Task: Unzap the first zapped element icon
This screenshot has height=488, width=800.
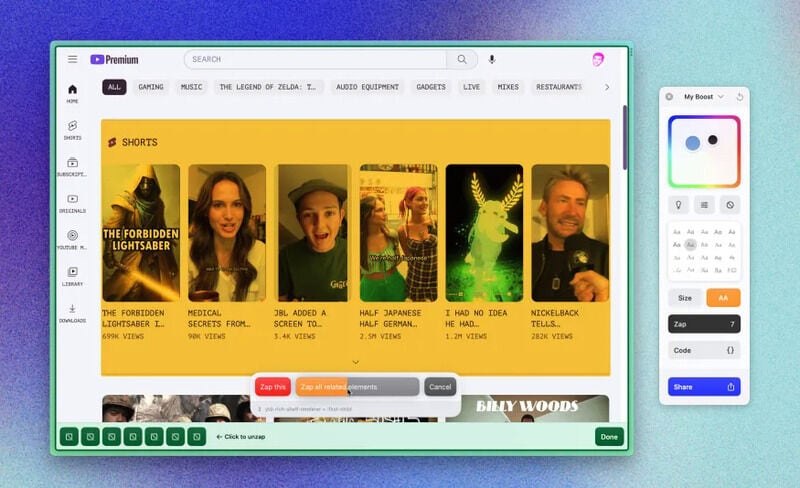Action: [x=69, y=436]
